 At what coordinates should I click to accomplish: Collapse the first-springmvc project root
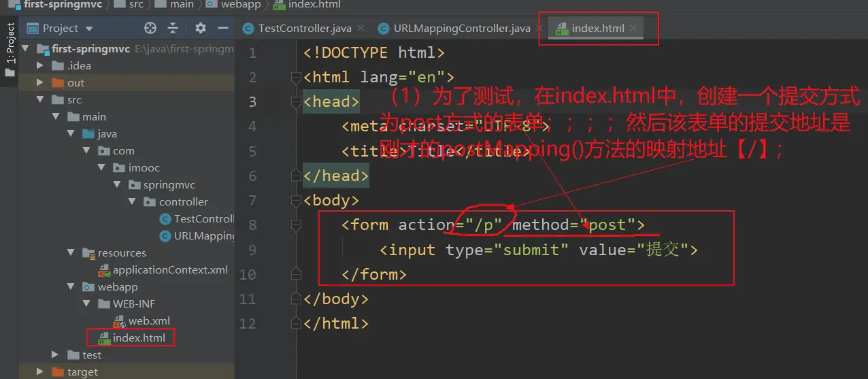[x=27, y=48]
